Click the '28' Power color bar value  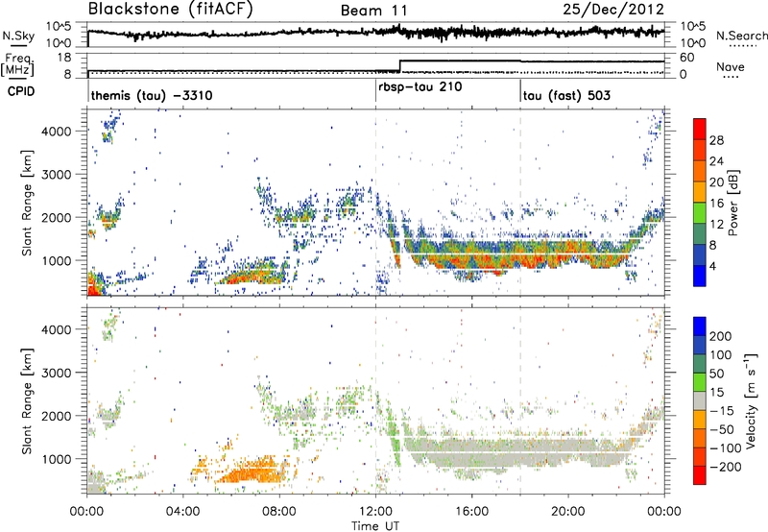(716, 140)
